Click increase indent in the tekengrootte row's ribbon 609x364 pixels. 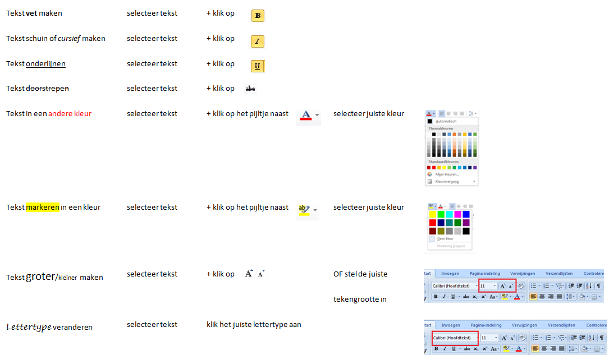point(580,286)
